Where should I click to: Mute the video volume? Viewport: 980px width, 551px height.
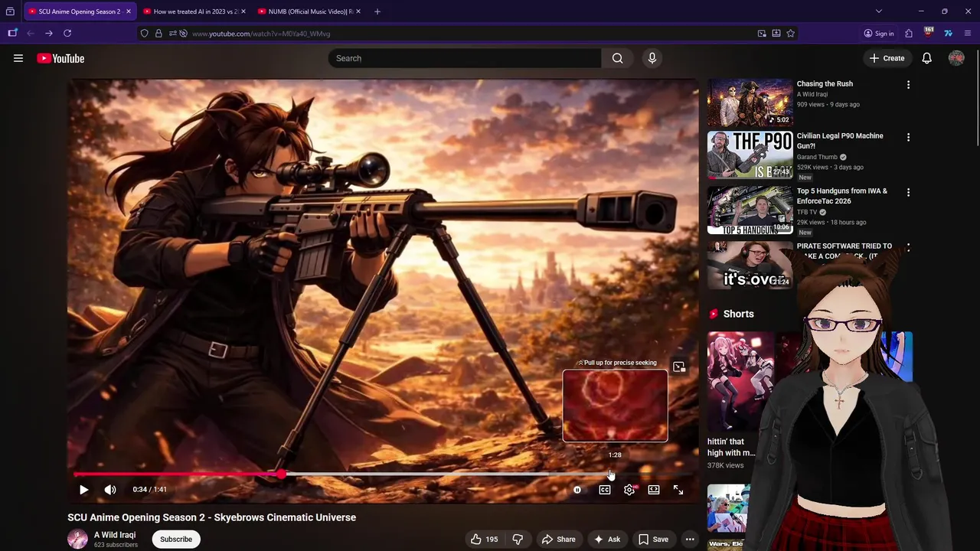tap(110, 490)
